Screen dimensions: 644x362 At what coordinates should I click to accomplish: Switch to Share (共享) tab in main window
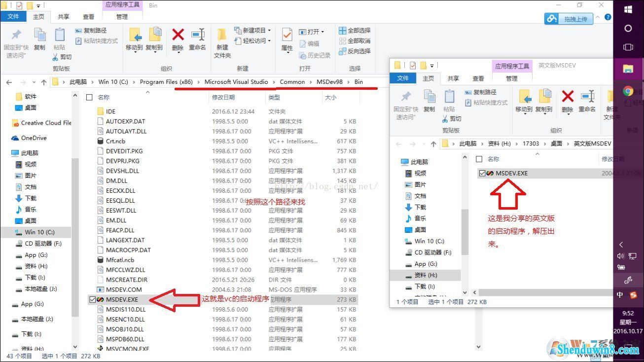click(64, 16)
